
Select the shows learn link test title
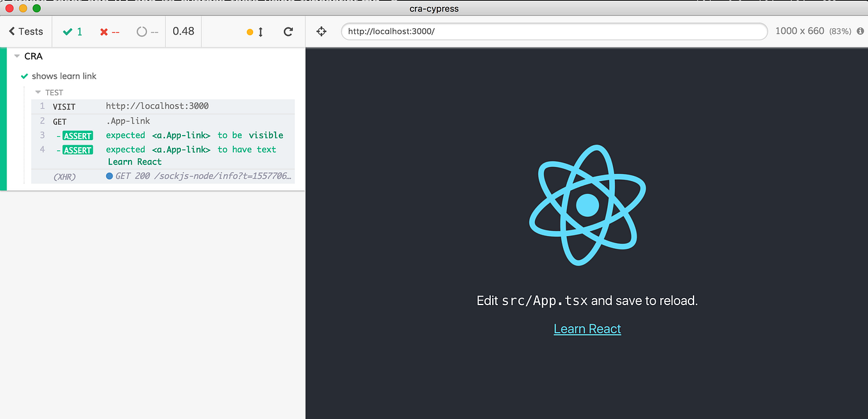[63, 75]
